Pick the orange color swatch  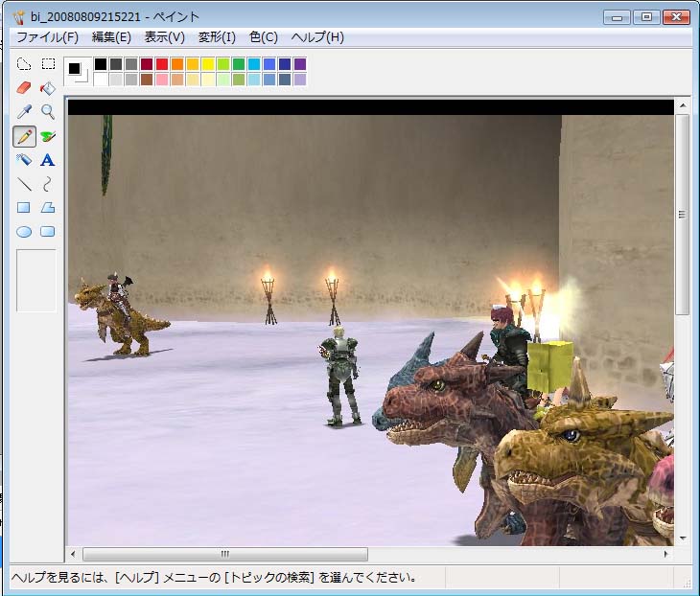pyautogui.click(x=177, y=64)
